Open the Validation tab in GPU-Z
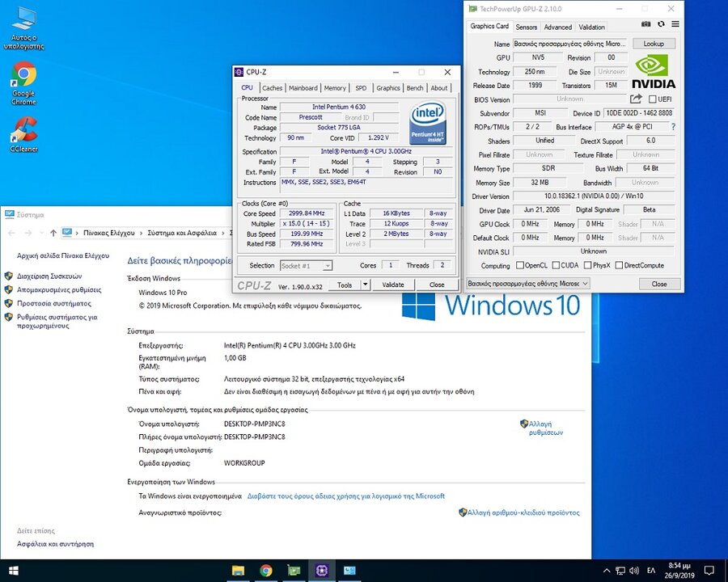728x582 pixels. [591, 27]
